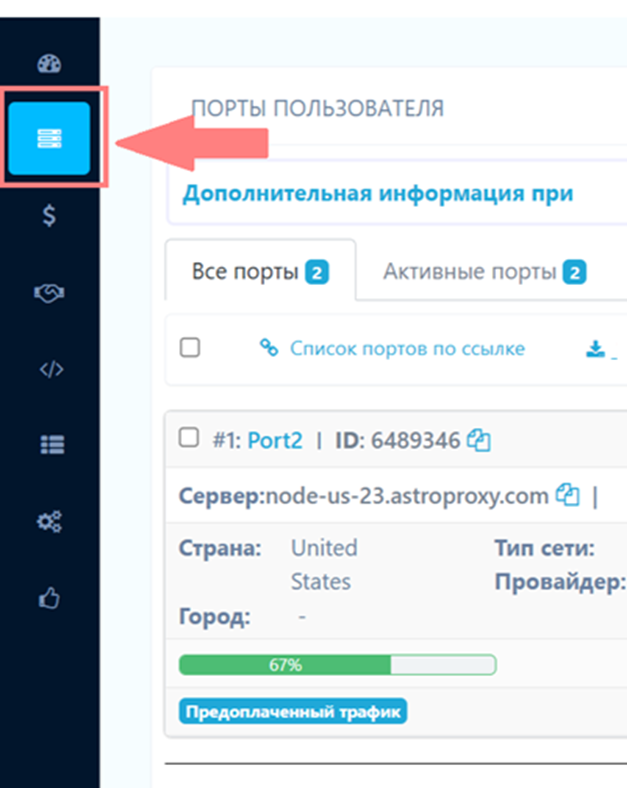Viewport: 627px width, 788px height.
Task: Open the Port2 name link
Action: click(x=275, y=441)
